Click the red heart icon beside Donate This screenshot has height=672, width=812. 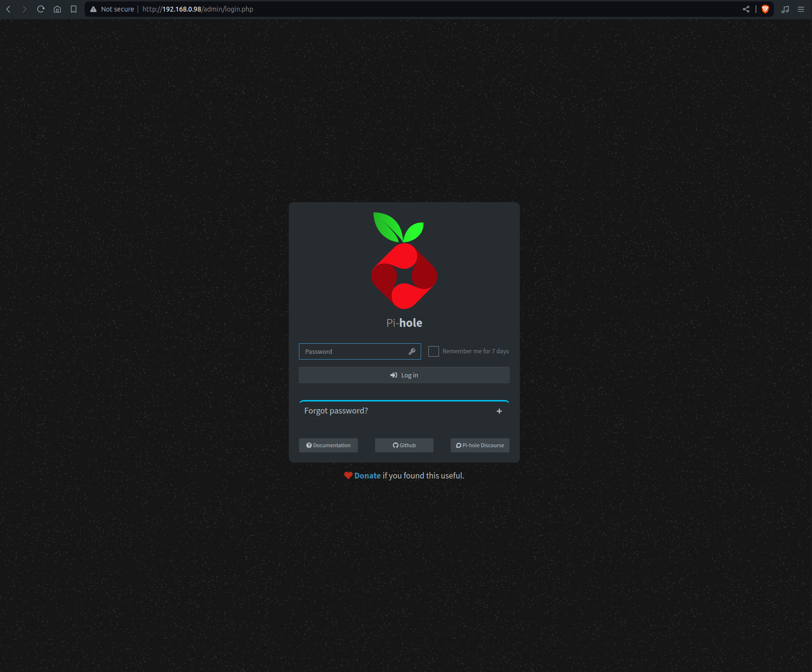[x=348, y=475]
